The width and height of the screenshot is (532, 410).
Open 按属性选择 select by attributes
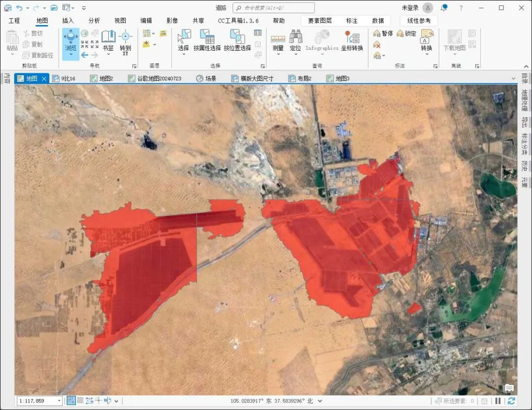coord(207,41)
